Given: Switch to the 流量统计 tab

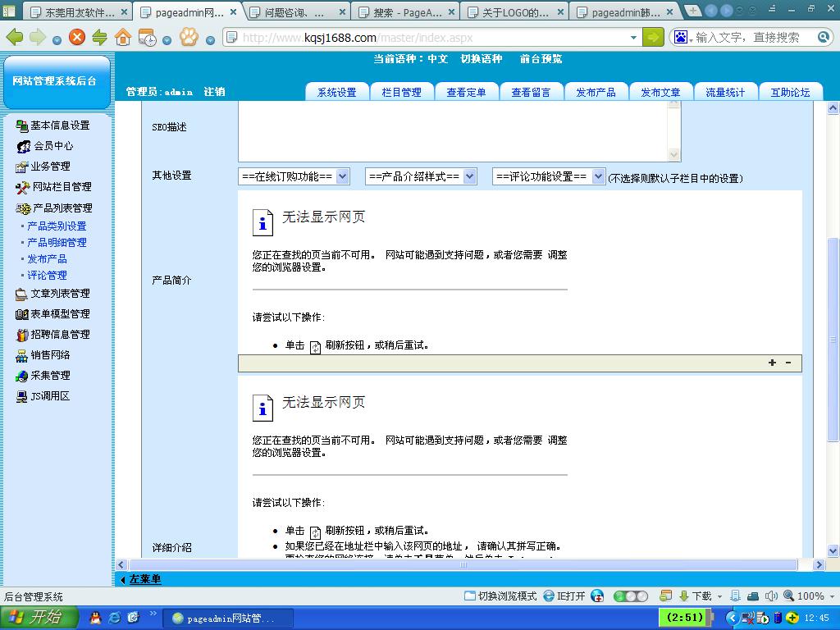Looking at the screenshot, I should 725,92.
